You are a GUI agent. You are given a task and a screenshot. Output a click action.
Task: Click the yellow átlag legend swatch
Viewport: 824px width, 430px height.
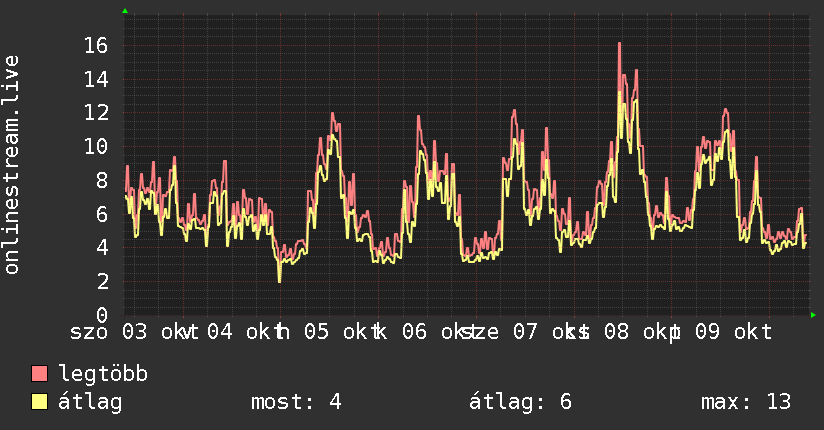pos(39,402)
